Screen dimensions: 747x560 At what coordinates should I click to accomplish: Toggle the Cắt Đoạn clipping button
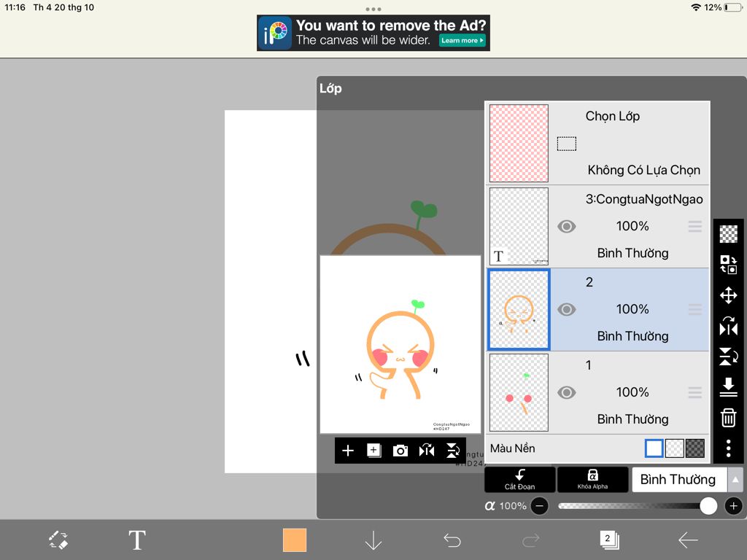pos(519,479)
